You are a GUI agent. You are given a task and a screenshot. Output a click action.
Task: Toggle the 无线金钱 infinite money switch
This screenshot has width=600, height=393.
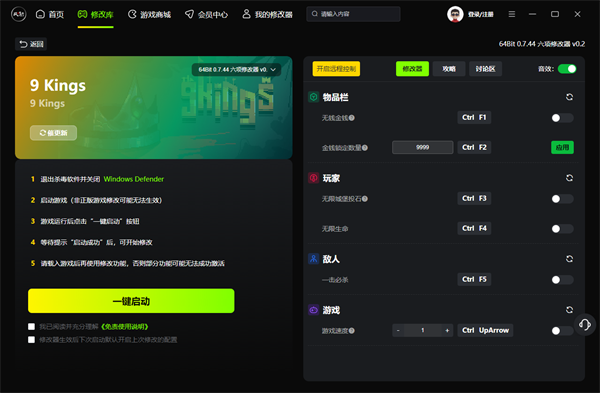(562, 118)
